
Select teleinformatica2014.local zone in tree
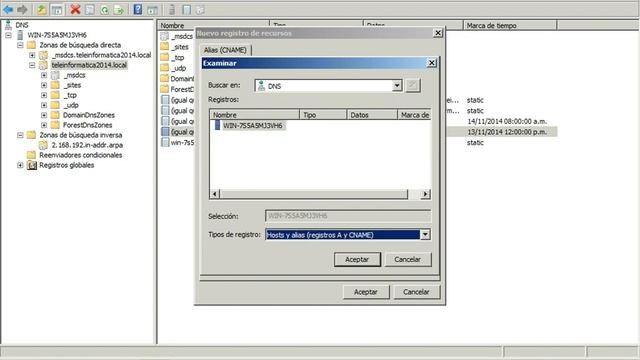[x=89, y=65]
